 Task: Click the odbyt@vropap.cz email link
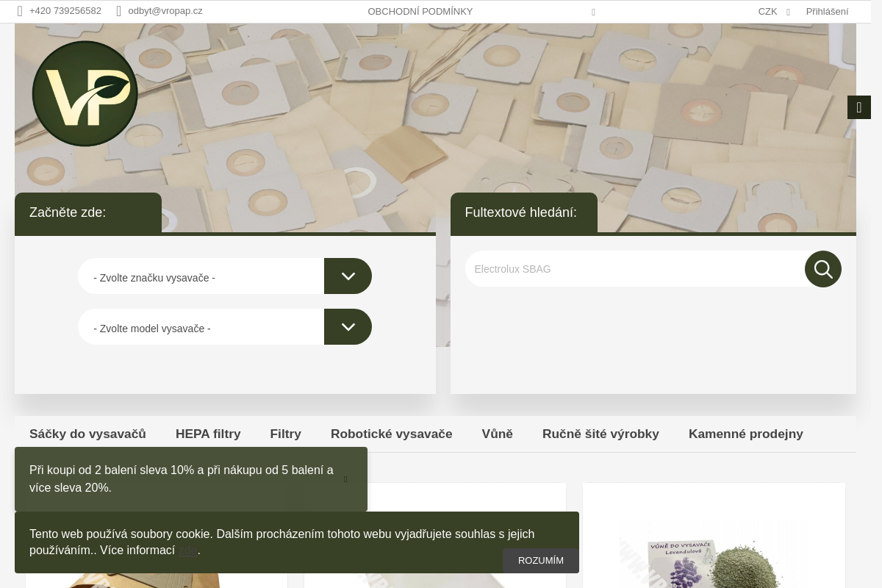[165, 11]
